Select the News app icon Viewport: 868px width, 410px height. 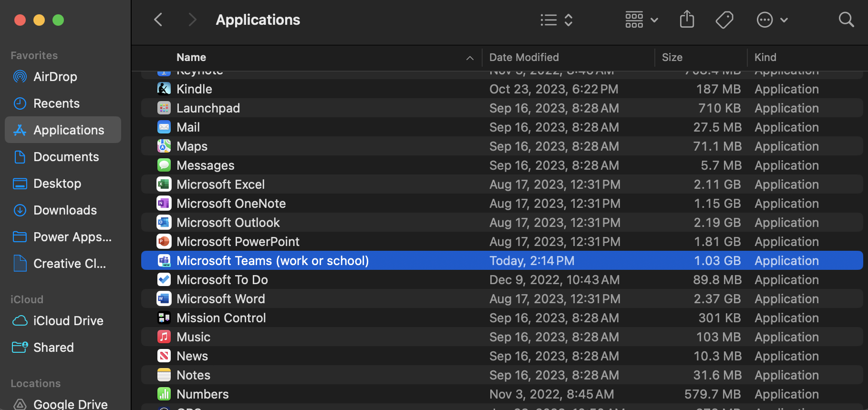click(164, 356)
